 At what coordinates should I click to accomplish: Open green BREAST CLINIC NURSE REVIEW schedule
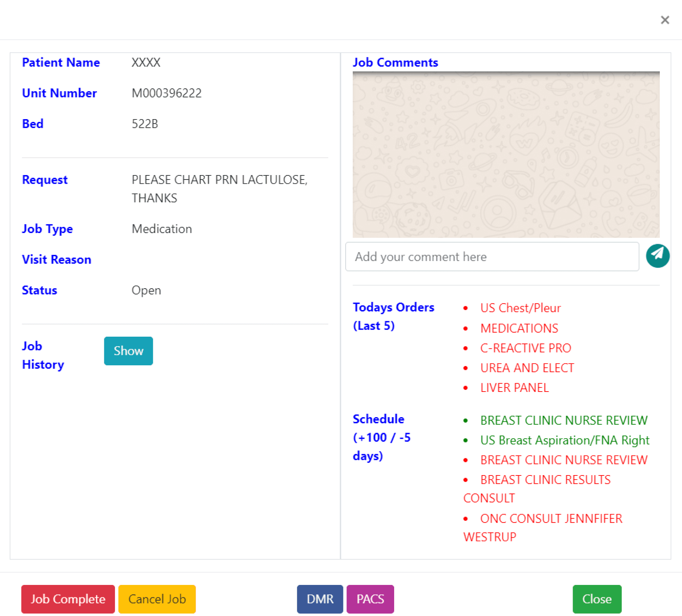563,420
